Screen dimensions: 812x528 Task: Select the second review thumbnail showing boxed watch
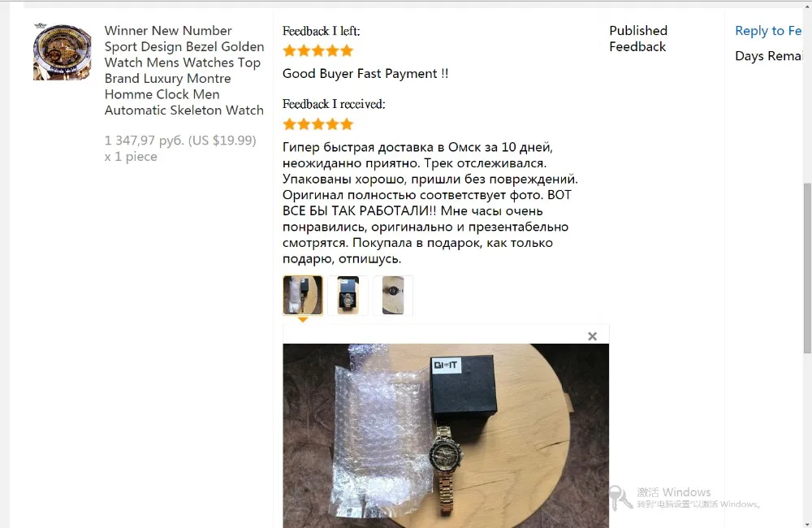coord(348,296)
